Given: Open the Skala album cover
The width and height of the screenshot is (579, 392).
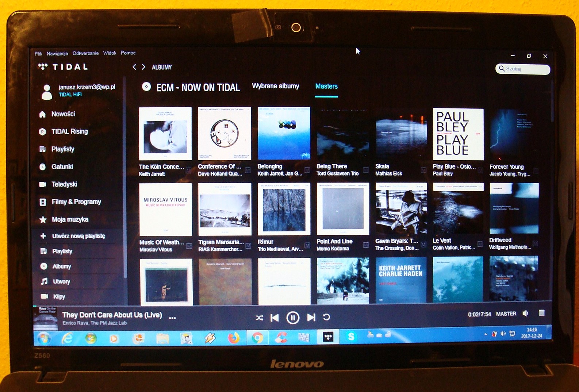Looking at the screenshot, I should tap(401, 134).
